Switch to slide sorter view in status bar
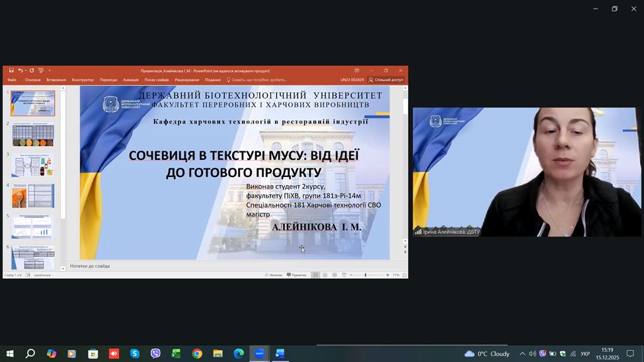644x362 pixels. (325, 275)
